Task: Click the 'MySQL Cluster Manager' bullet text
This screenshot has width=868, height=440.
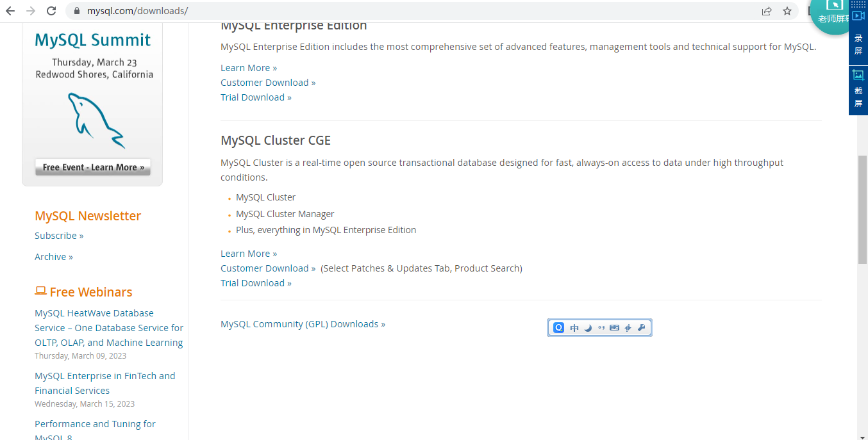Action: (x=285, y=214)
